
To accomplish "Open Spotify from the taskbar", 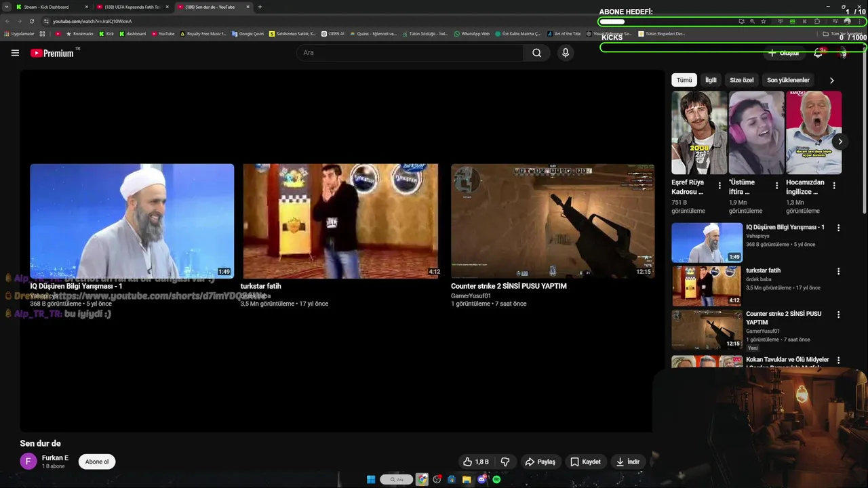I will click(x=496, y=480).
